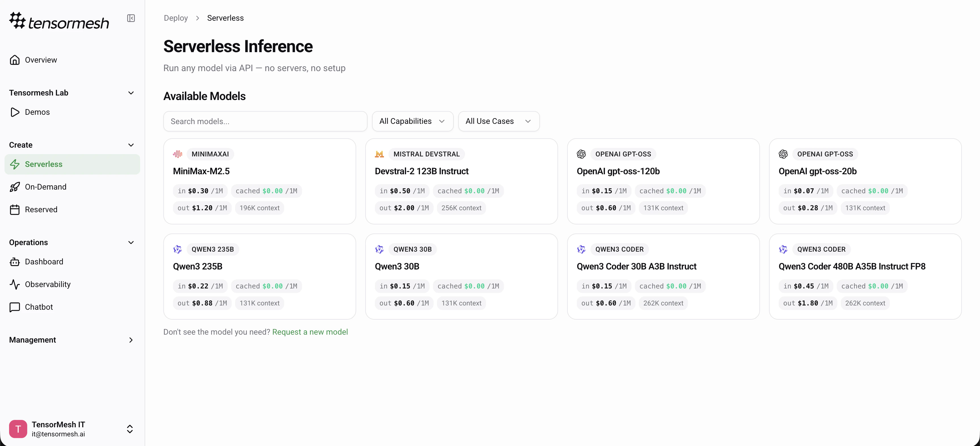Select Dashboard under Operations
The image size is (980, 446).
(44, 262)
